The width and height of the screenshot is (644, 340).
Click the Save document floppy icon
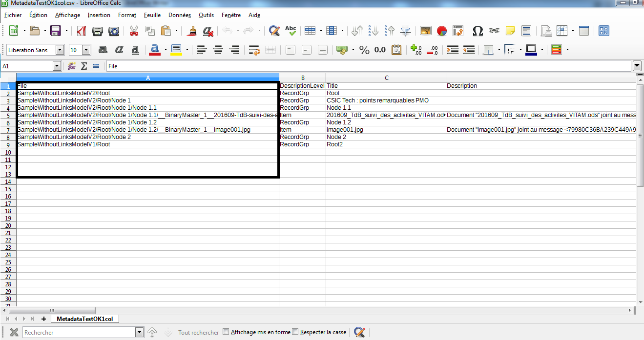coord(55,31)
